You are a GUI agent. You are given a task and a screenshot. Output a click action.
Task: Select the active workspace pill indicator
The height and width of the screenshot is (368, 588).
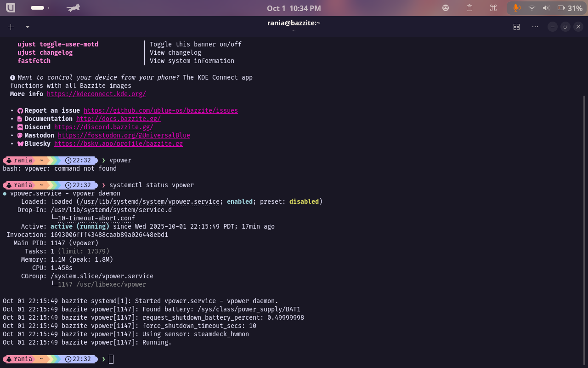[37, 8]
